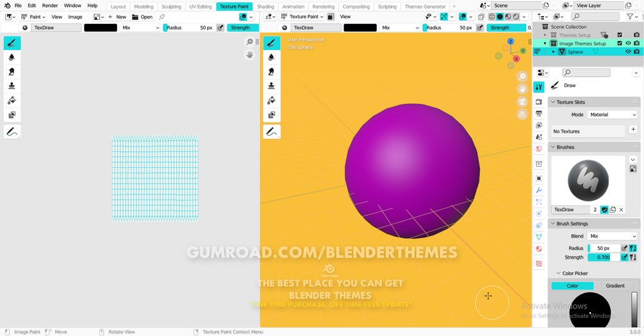The width and height of the screenshot is (644, 336).
Task: Hide the Sphere object with eye icon
Action: pyautogui.click(x=628, y=52)
